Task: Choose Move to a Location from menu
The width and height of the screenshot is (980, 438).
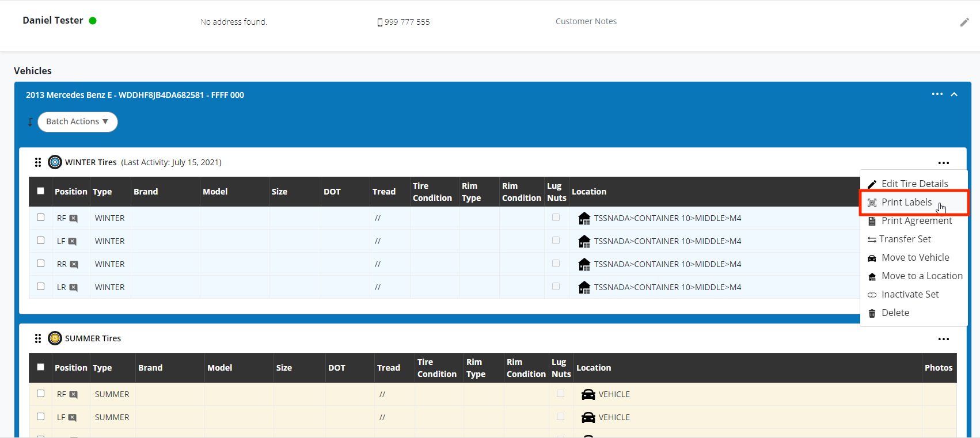Action: [x=914, y=276]
